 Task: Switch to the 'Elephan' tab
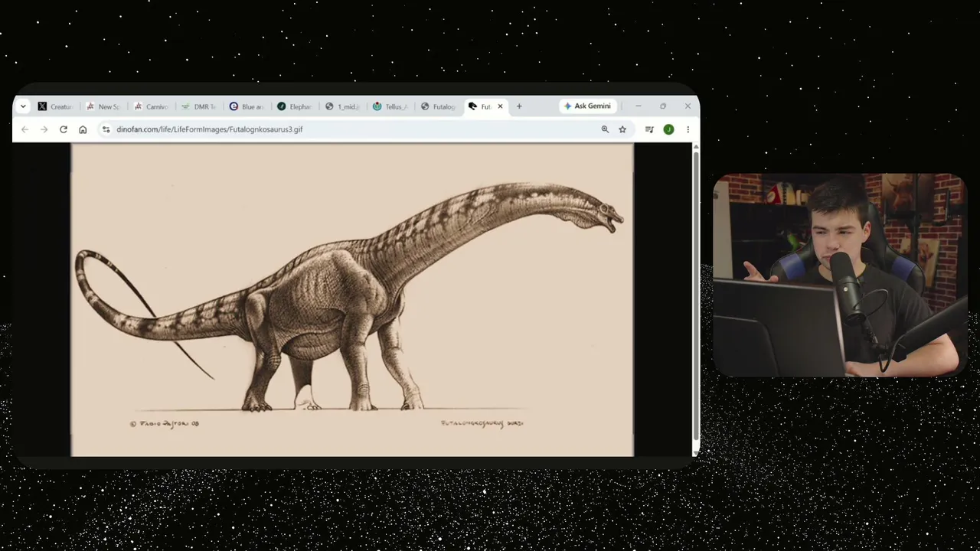[295, 106]
